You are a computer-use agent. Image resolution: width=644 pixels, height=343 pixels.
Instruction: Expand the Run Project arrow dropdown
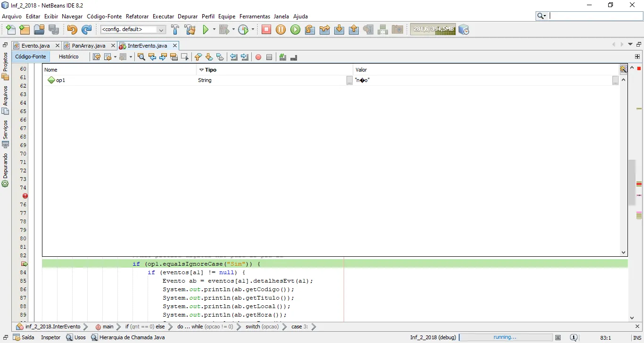pos(214,30)
